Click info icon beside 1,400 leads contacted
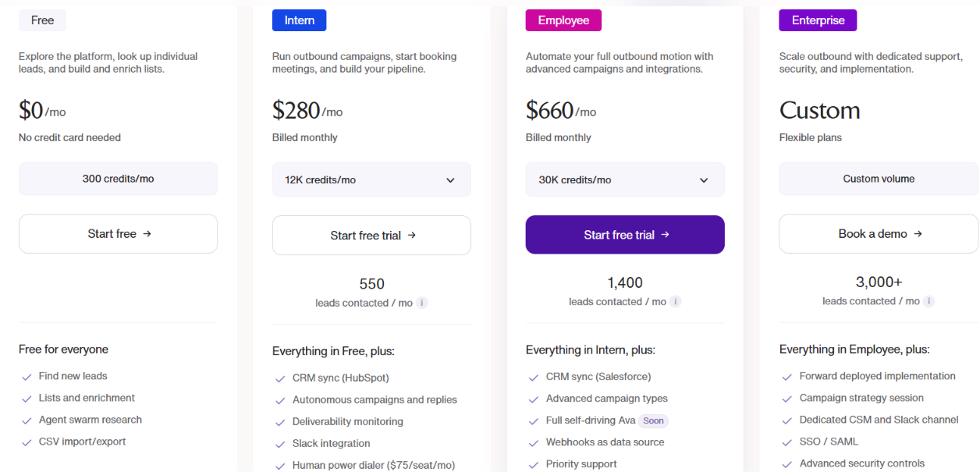 (x=676, y=301)
